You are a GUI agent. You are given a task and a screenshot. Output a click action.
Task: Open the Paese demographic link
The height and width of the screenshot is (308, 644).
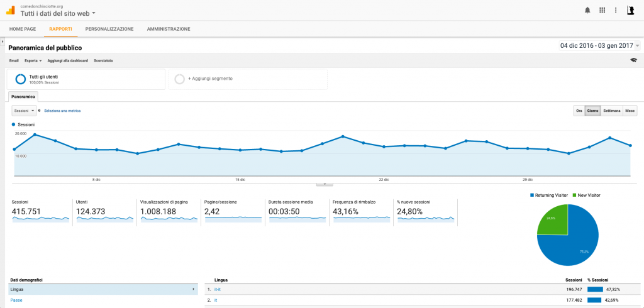coord(16,300)
